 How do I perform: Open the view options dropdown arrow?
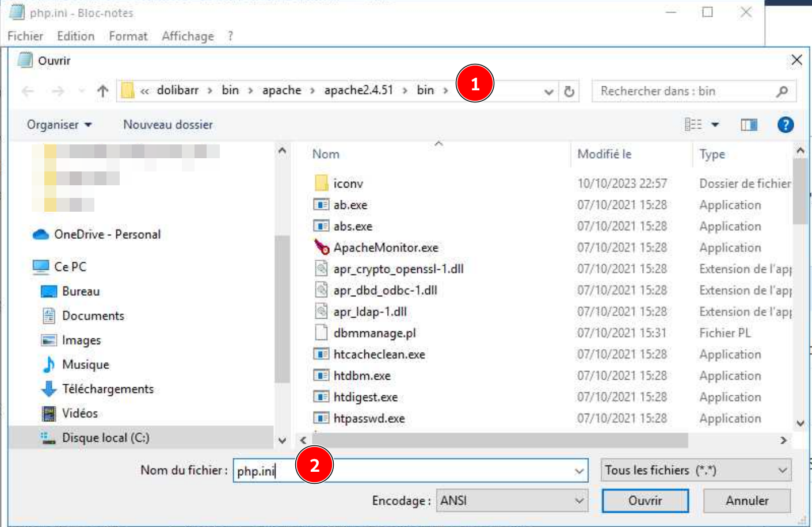coord(715,125)
